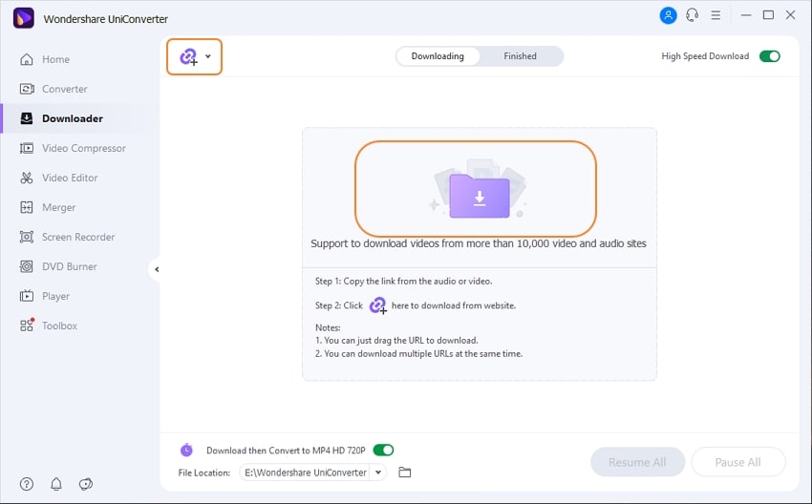Image resolution: width=812 pixels, height=504 pixels.
Task: Click the Toolbox grid icon
Action: 27,325
